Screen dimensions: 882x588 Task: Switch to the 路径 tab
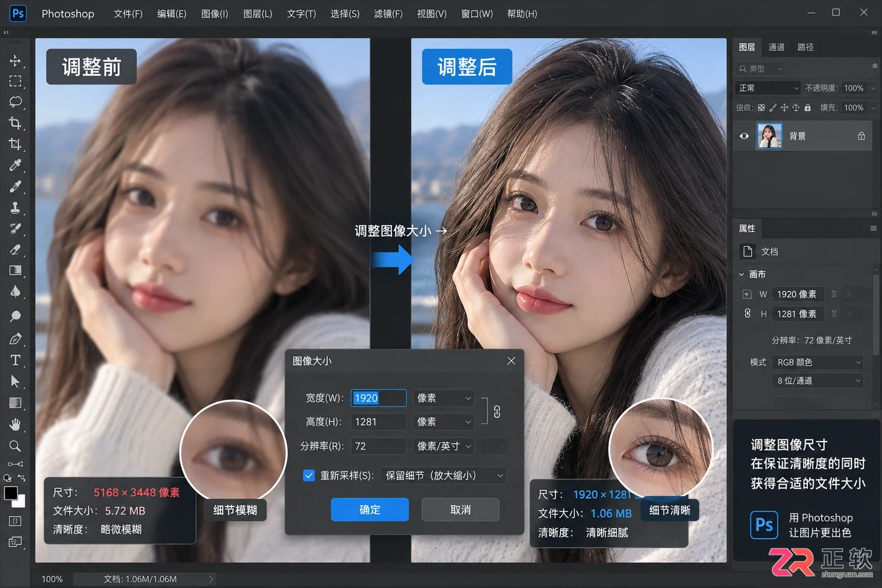pyautogui.click(x=805, y=47)
